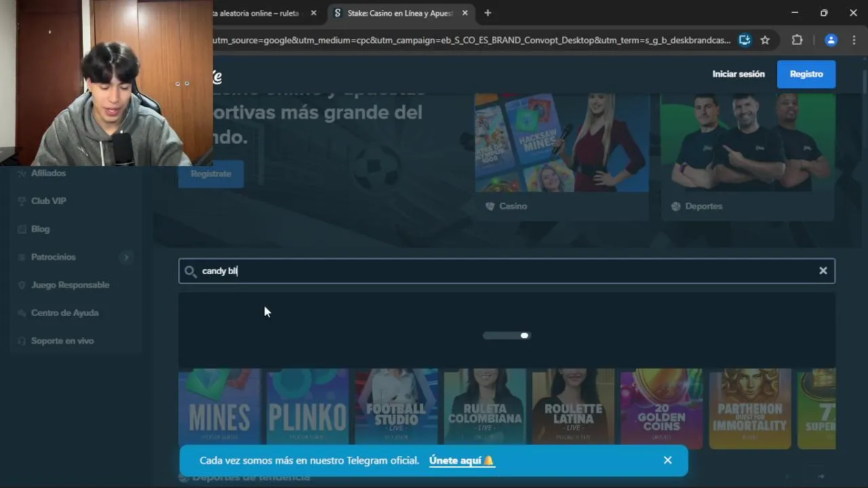
Task: Open Afiliados in the sidebar
Action: pyautogui.click(x=48, y=173)
